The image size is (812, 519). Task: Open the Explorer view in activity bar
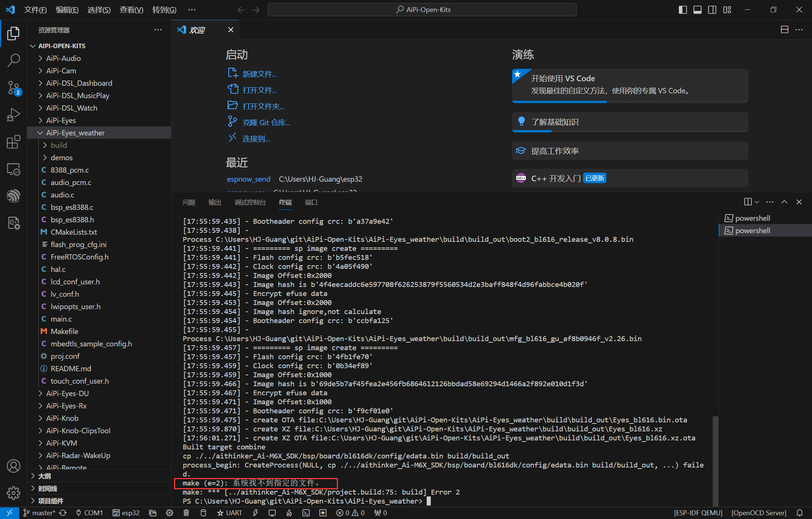click(x=14, y=33)
